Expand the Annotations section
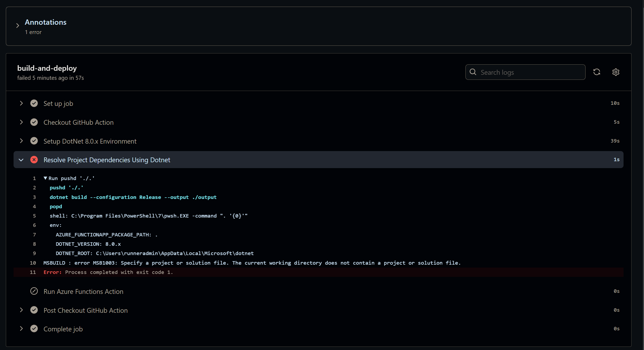The image size is (644, 350). click(18, 25)
